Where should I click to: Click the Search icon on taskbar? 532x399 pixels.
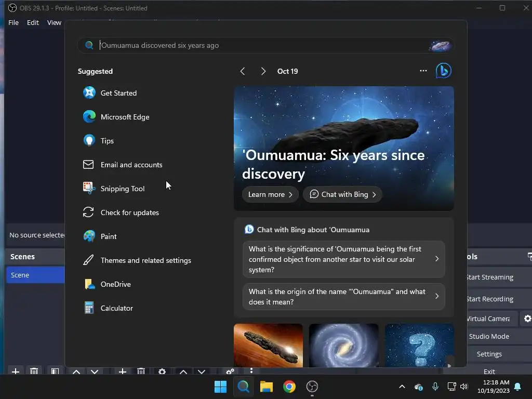tap(243, 387)
